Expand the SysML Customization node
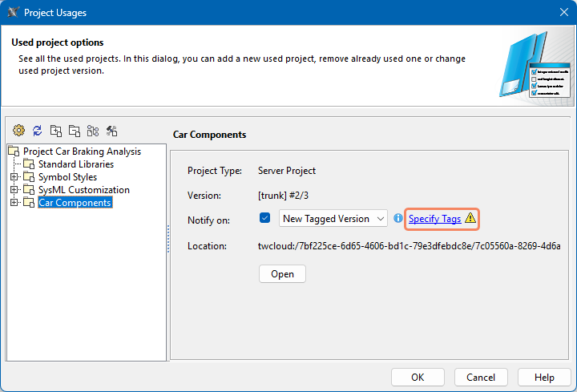 14,190
